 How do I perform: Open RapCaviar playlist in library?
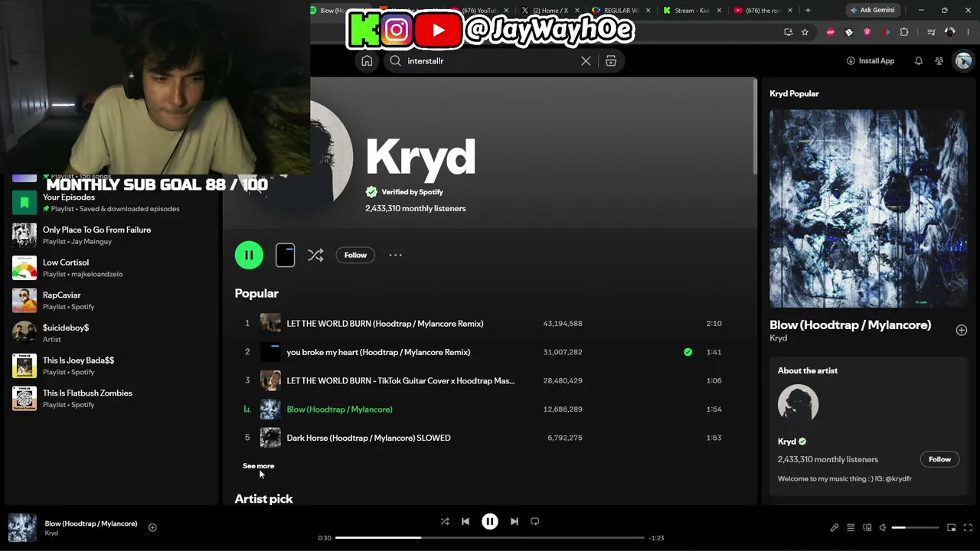click(111, 301)
